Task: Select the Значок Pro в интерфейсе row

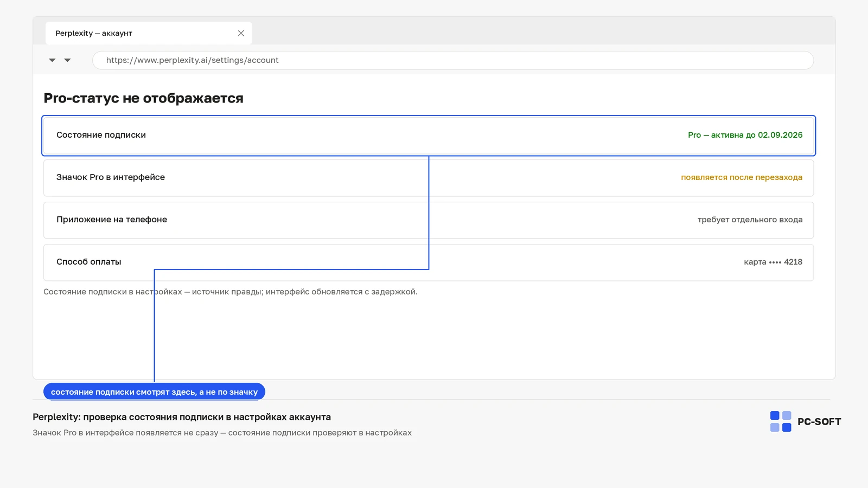Action: (429, 178)
